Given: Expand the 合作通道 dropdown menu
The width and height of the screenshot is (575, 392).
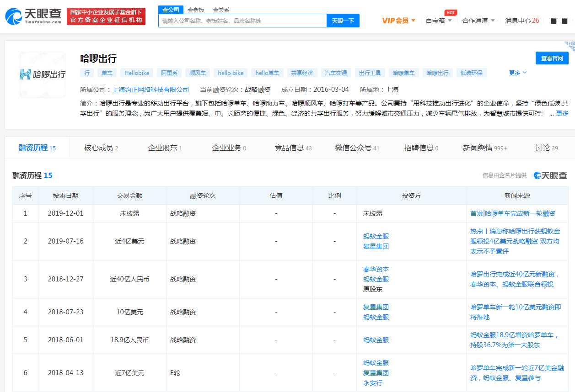Looking at the screenshot, I should click(x=478, y=21).
